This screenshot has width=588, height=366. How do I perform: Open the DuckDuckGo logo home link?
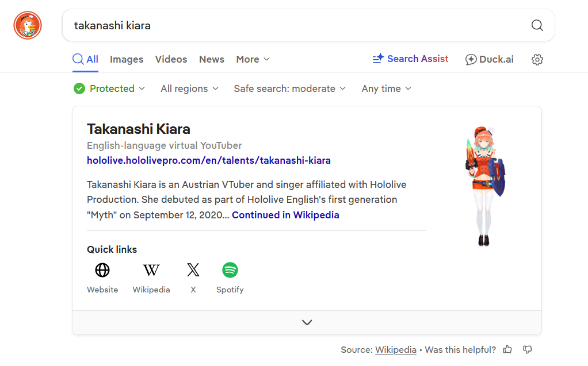point(28,25)
